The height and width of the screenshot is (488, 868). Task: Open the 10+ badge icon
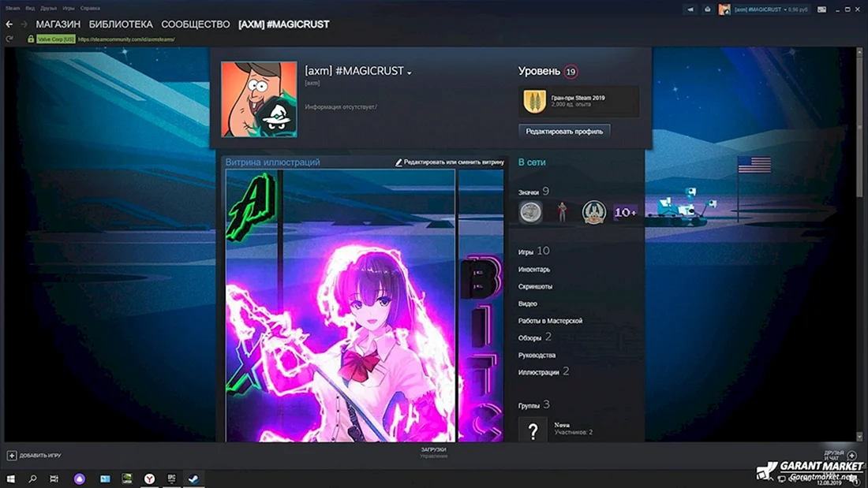tap(626, 212)
